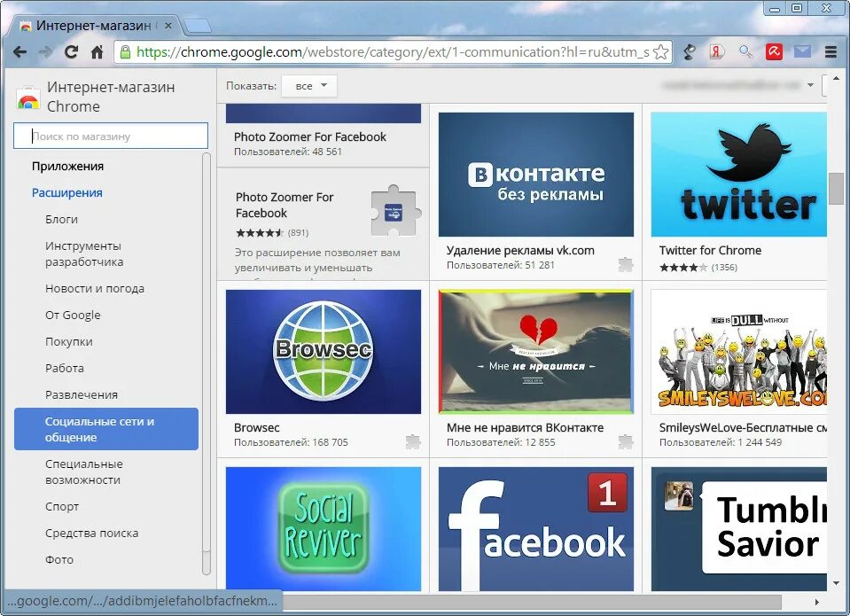Viewport: 850px width, 616px height.
Task: Focus the store search field
Action: click(111, 136)
